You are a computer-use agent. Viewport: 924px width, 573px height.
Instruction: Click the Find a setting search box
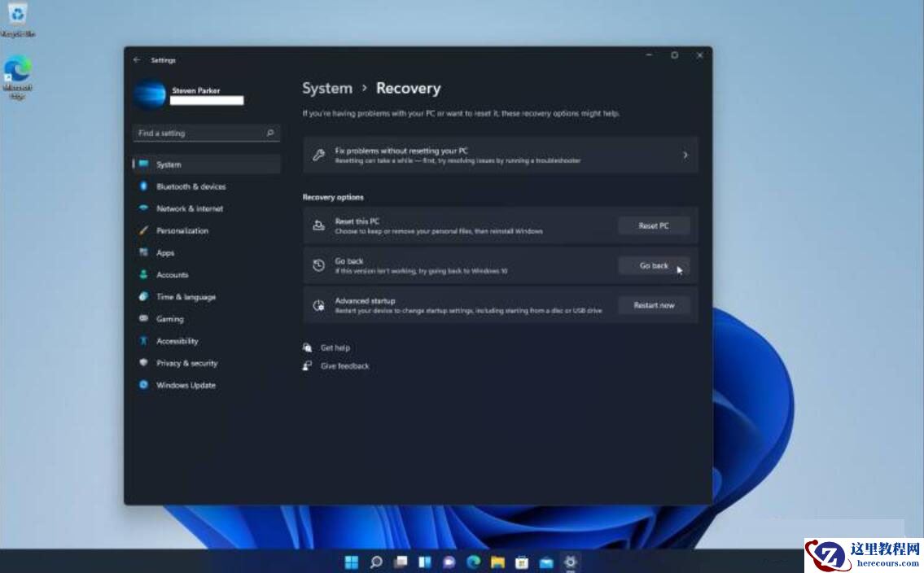coord(206,133)
